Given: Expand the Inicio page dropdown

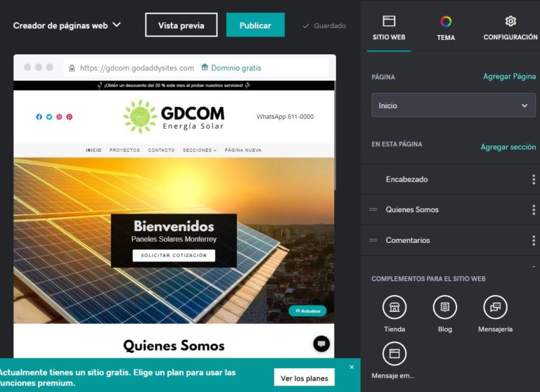Looking at the screenshot, I should [454, 105].
